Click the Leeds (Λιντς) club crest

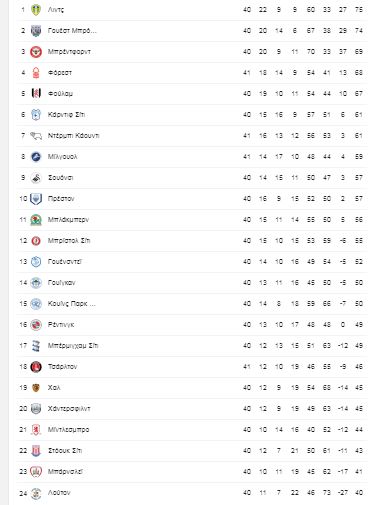36,10
